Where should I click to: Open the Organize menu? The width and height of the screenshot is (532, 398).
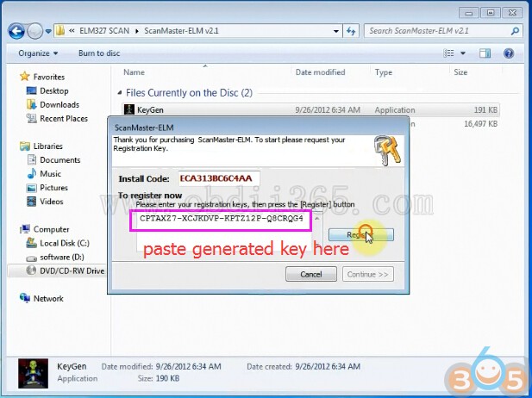coord(38,53)
